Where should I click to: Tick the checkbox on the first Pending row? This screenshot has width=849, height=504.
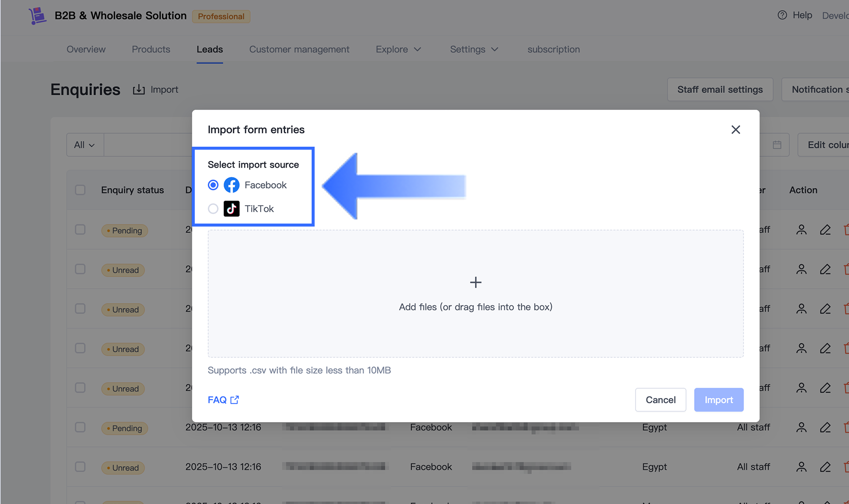click(80, 230)
